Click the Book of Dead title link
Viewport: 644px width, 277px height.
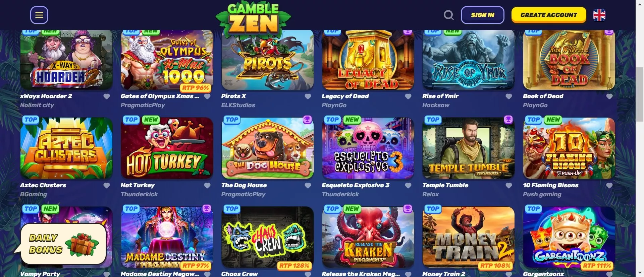tap(543, 96)
